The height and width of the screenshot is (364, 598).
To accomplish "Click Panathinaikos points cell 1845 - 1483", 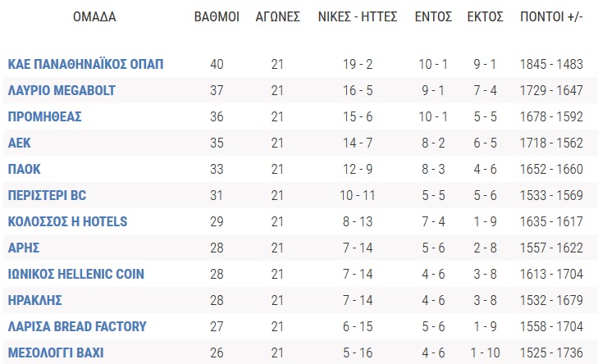I will click(x=551, y=64).
